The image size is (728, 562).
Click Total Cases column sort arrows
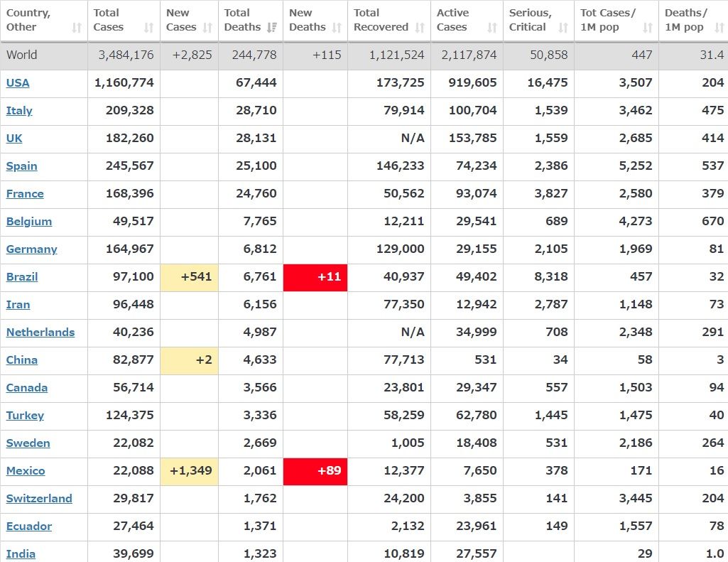tap(148, 28)
